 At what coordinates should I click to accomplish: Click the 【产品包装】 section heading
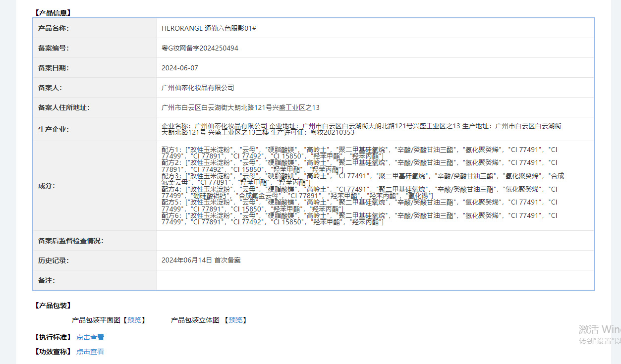pyautogui.click(x=53, y=306)
